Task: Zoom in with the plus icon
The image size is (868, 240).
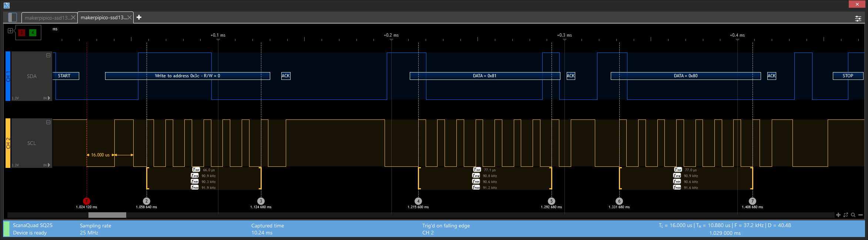Action: coord(838,215)
